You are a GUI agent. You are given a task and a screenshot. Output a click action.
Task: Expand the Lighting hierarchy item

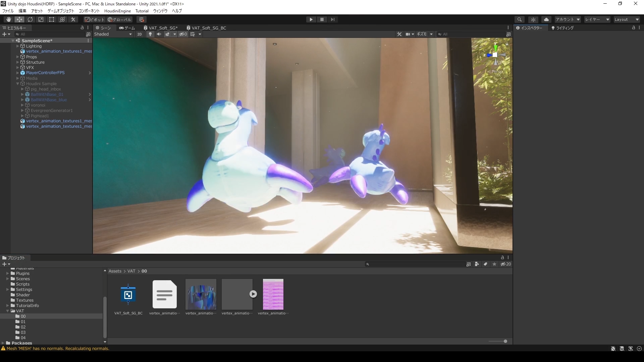click(18, 46)
